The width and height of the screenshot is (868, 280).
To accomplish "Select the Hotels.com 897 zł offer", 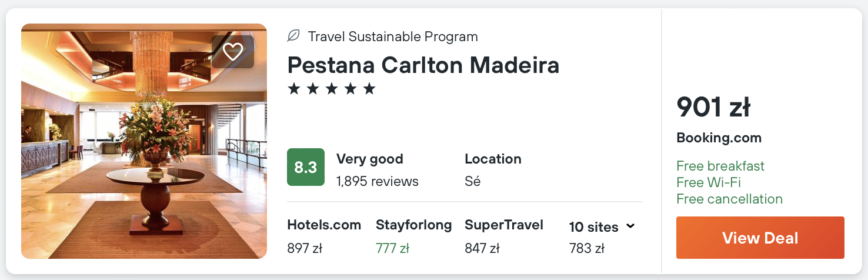I will click(x=323, y=236).
